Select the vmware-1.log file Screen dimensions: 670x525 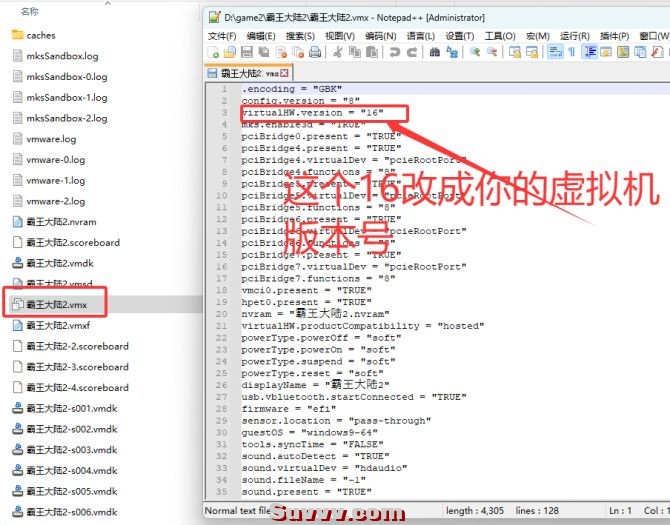tap(49, 180)
